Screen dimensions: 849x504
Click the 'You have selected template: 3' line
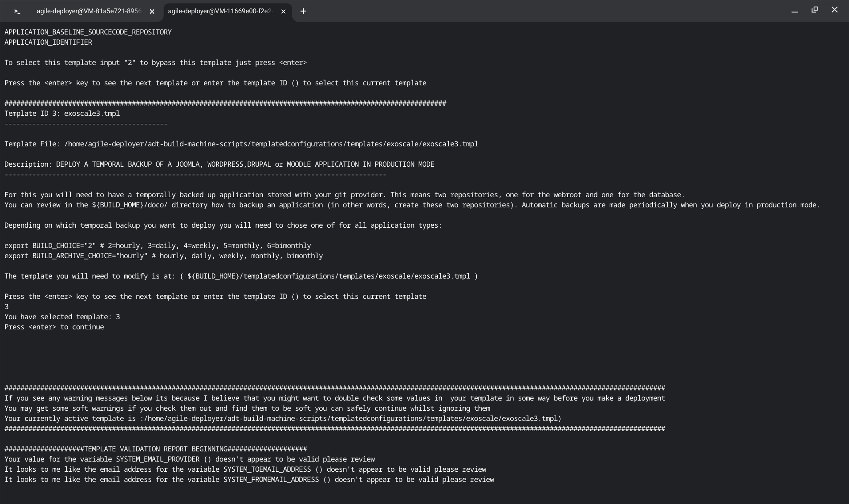62,317
